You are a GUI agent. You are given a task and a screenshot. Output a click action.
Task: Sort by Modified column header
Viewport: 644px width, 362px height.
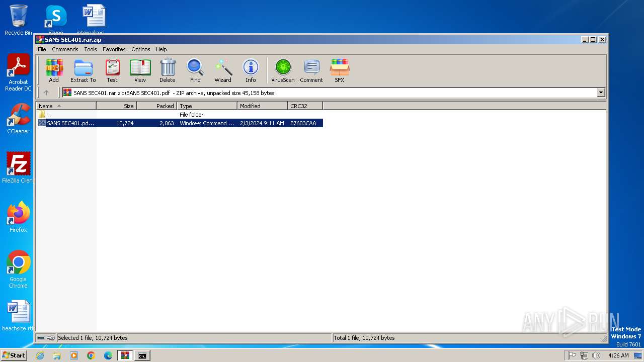262,106
